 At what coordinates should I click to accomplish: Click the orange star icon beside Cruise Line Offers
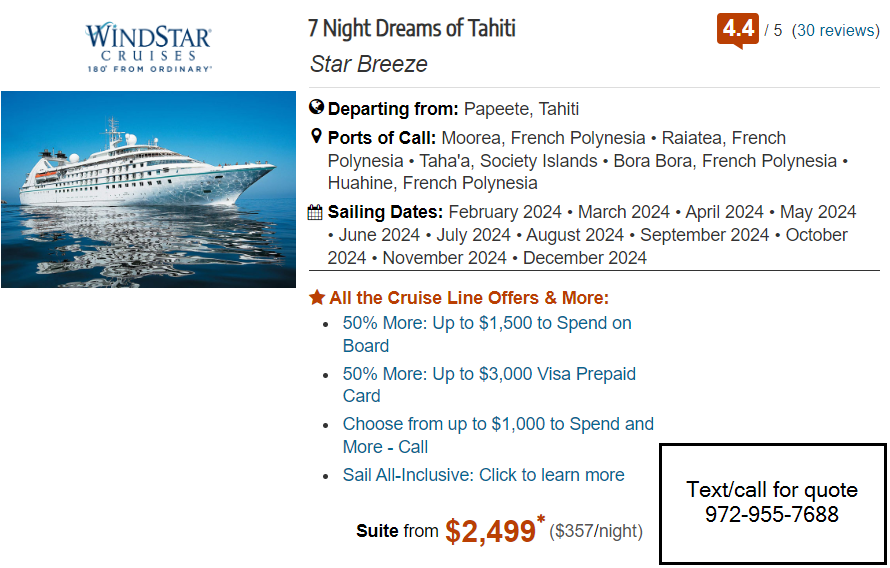(x=317, y=297)
